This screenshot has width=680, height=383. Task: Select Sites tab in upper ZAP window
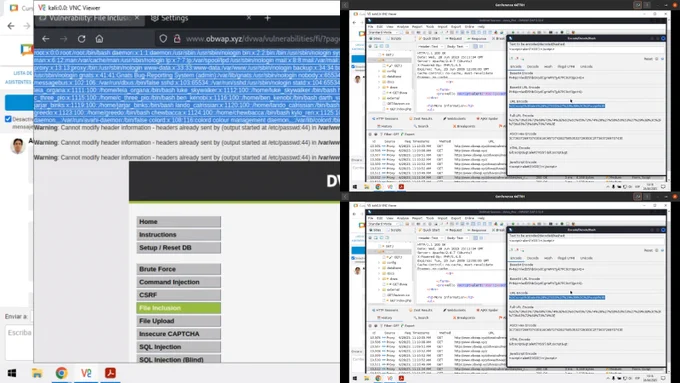pos(376,39)
